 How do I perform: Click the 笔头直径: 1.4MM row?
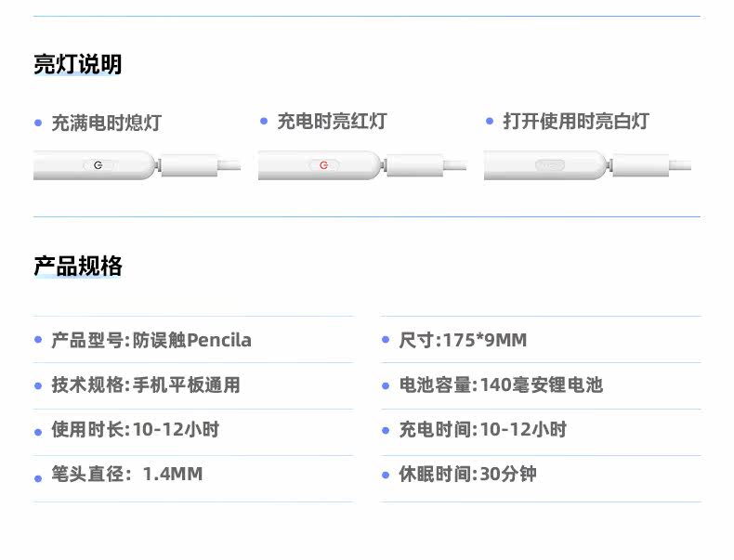coord(193,475)
